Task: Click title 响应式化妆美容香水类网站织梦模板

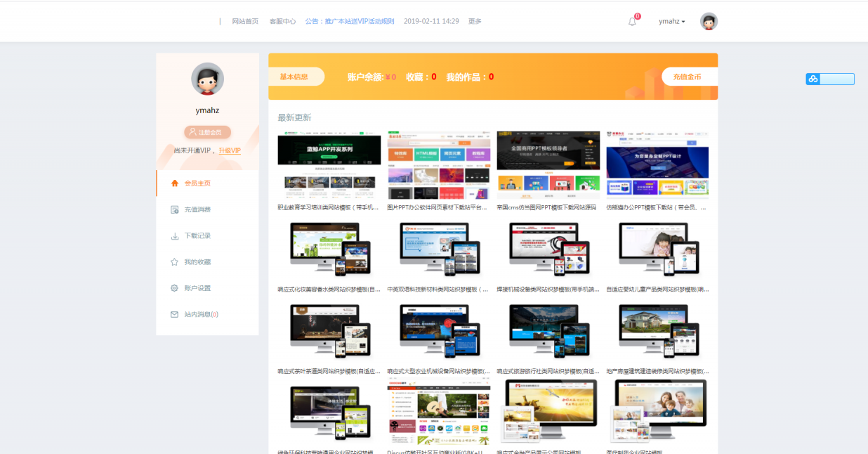Action: (329, 289)
